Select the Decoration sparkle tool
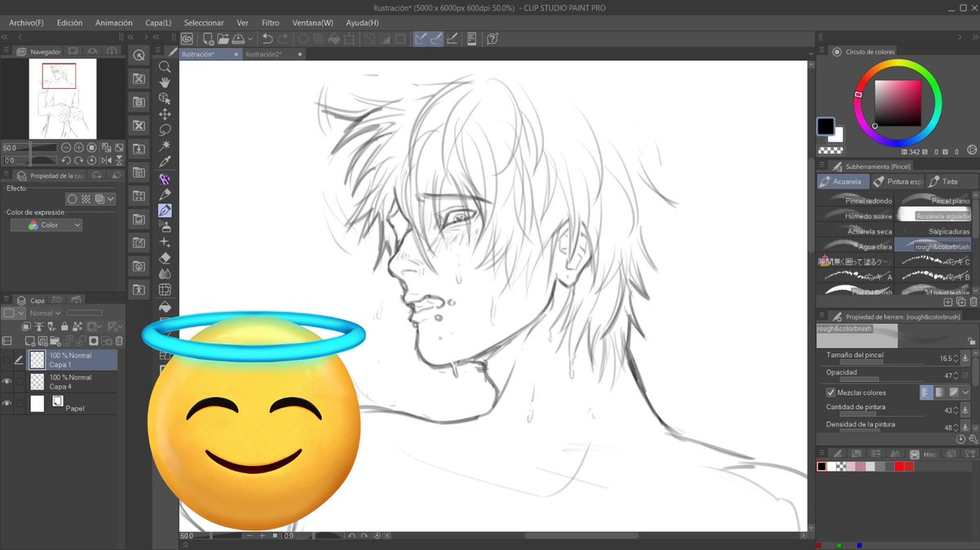The width and height of the screenshot is (980, 550). pos(165,242)
